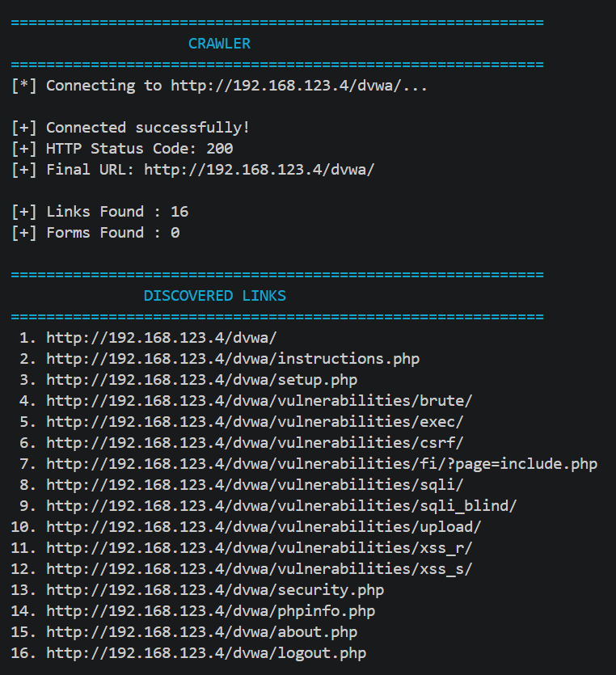This screenshot has width=616, height=675.
Task: Open the vulnerabilities/xss_s/ link
Action: click(x=259, y=569)
